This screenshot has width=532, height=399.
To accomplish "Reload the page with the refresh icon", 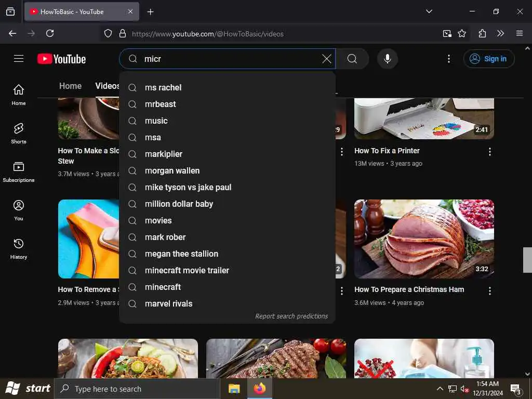I will tap(50, 33).
